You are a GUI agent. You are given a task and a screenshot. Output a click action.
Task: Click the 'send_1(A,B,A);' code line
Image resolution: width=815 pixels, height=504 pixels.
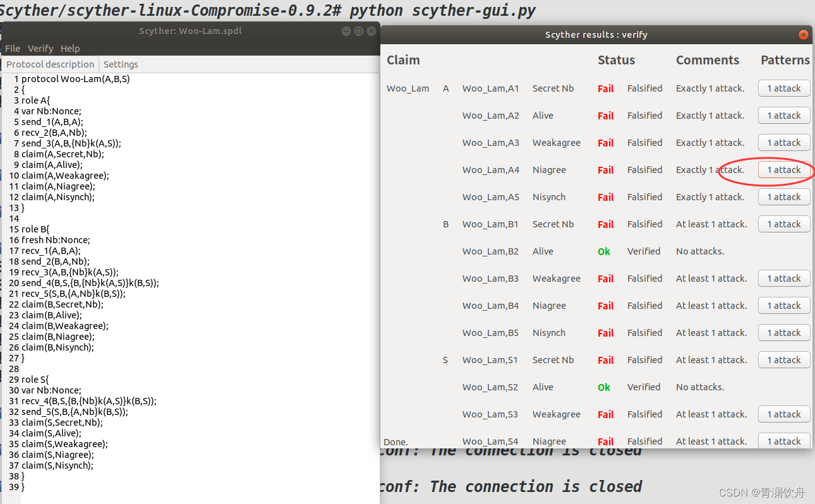click(52, 122)
